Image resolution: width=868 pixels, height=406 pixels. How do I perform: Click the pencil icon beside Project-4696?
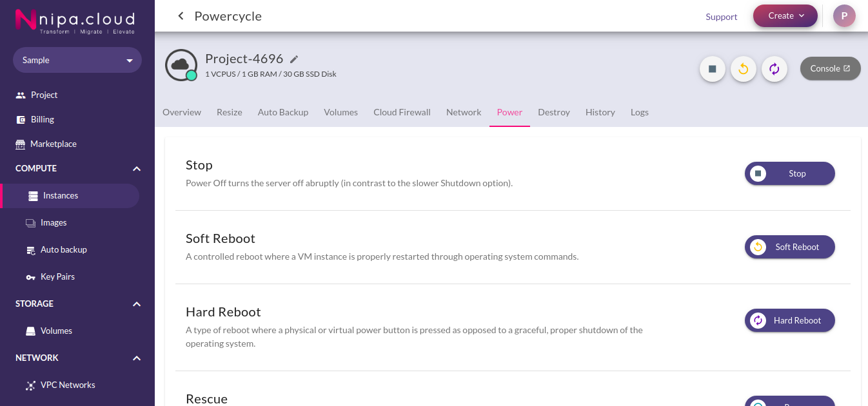pyautogui.click(x=294, y=59)
